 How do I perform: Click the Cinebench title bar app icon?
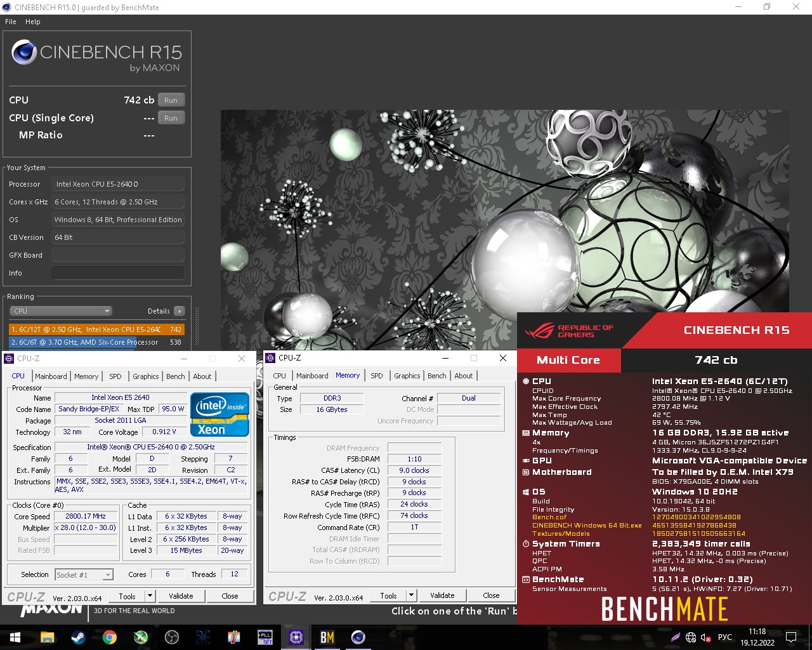point(7,7)
